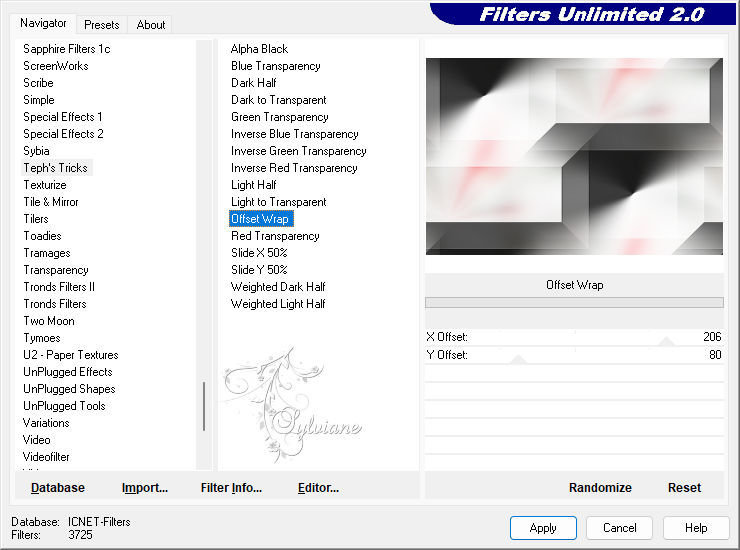Reset the filter settings
The height and width of the screenshot is (550, 740).
pos(684,488)
